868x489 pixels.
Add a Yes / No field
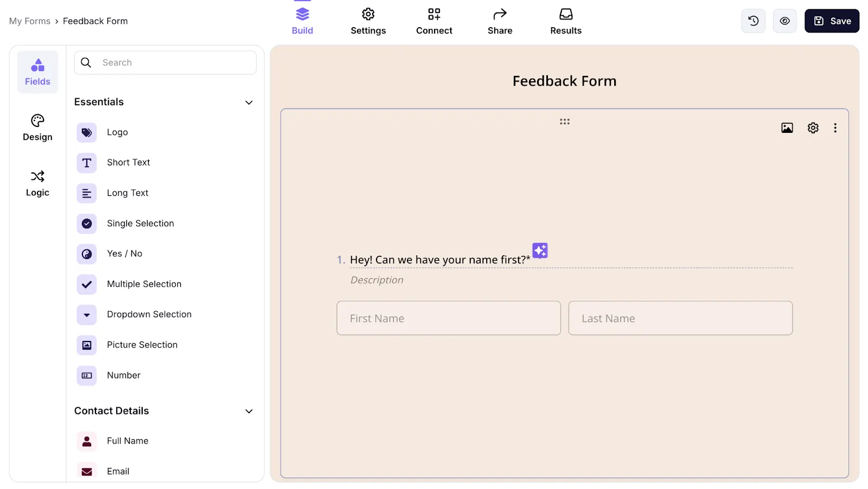point(124,253)
